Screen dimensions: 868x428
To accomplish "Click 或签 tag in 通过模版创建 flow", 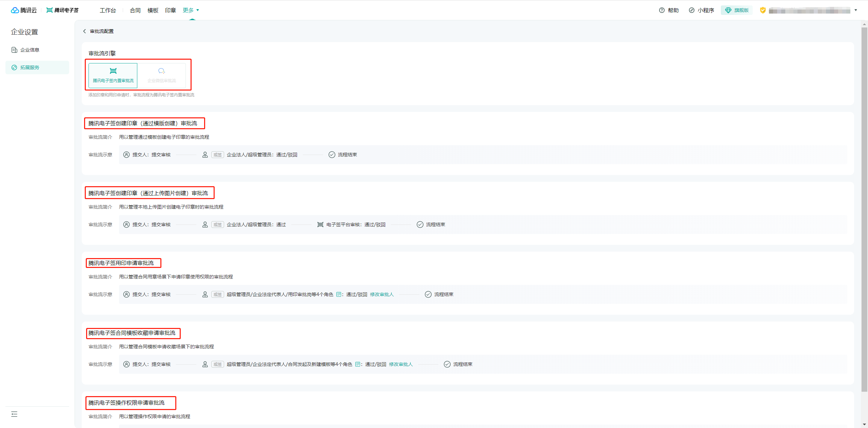I will pyautogui.click(x=218, y=155).
